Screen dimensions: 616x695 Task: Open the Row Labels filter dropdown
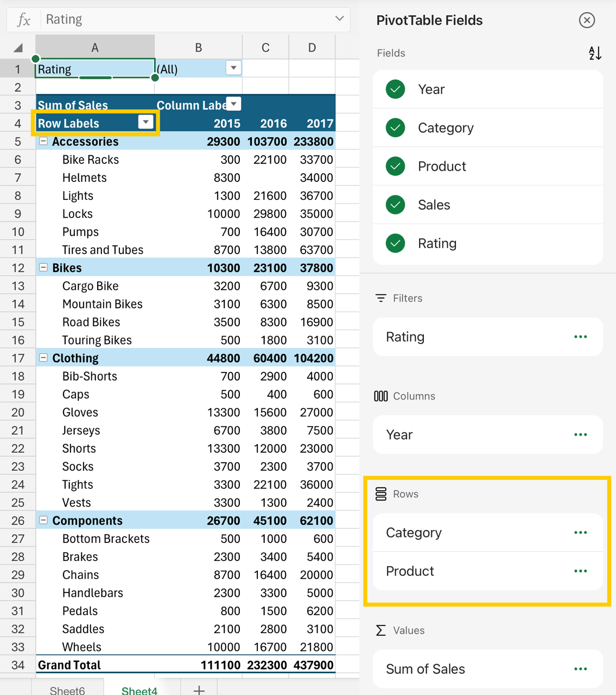coord(145,122)
